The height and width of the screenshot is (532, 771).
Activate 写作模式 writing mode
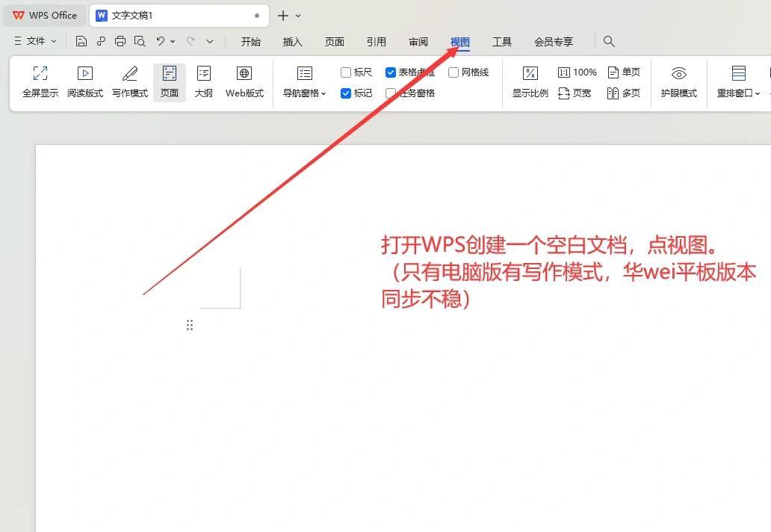tap(129, 81)
